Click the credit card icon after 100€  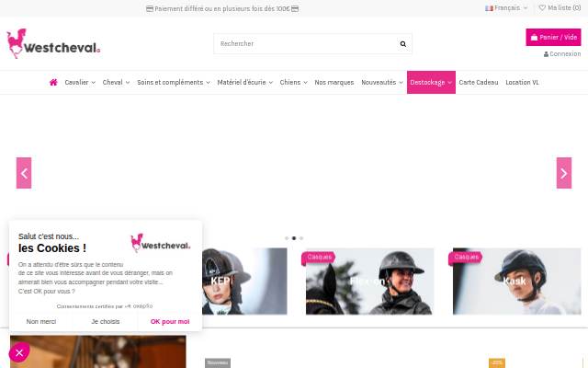pyautogui.click(x=295, y=8)
